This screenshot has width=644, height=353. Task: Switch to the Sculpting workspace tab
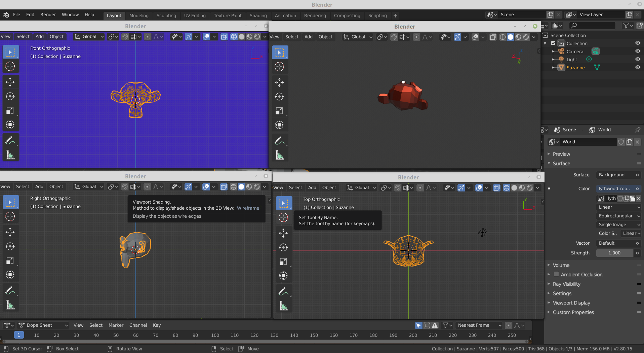tap(166, 15)
